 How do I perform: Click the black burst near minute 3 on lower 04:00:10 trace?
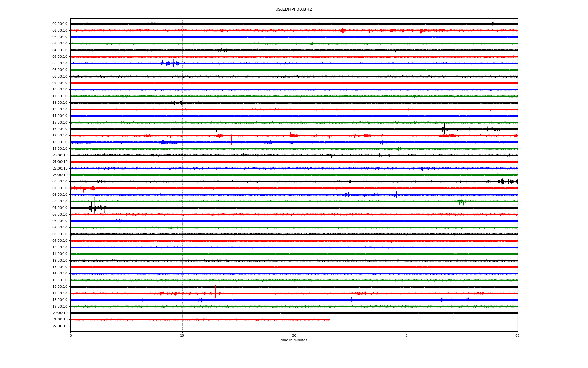coord(91,208)
